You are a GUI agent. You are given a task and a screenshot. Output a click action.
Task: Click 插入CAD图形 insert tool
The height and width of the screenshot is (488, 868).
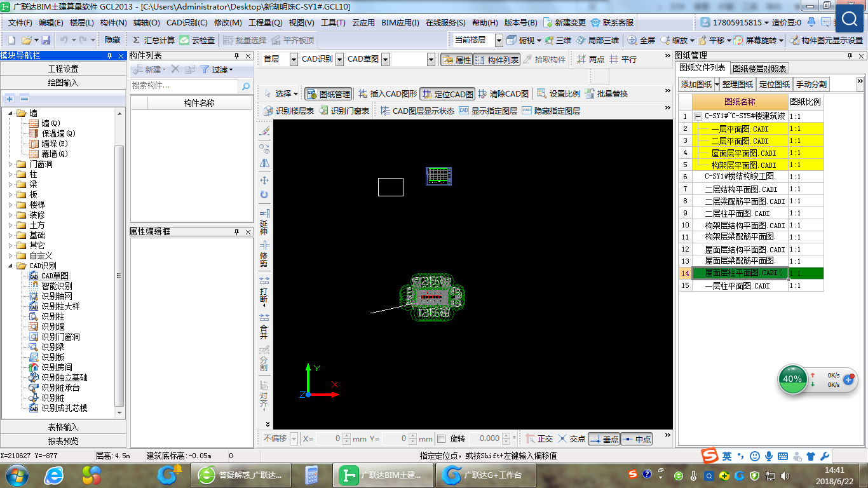tap(387, 93)
